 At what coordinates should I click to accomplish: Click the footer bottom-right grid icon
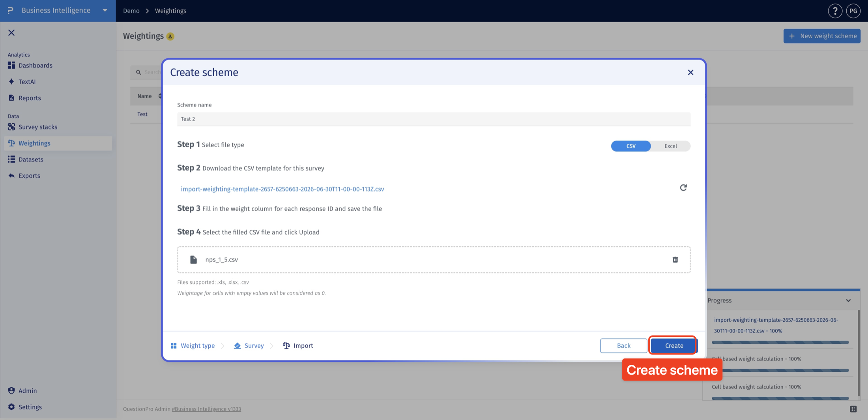click(x=853, y=409)
